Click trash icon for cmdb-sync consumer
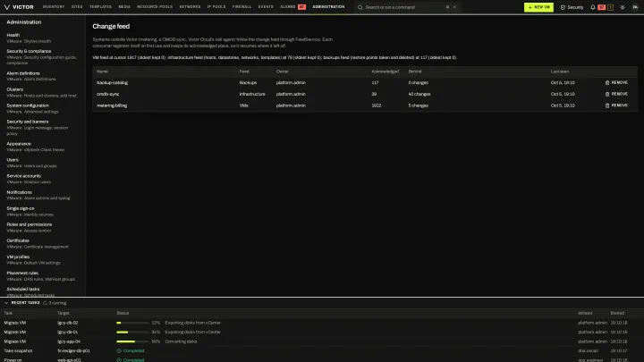This screenshot has width=644, height=362. coord(607,94)
